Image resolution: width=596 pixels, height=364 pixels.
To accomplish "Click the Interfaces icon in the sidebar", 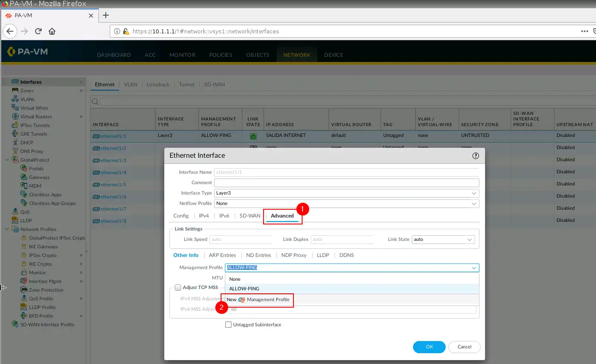I will click(x=15, y=82).
